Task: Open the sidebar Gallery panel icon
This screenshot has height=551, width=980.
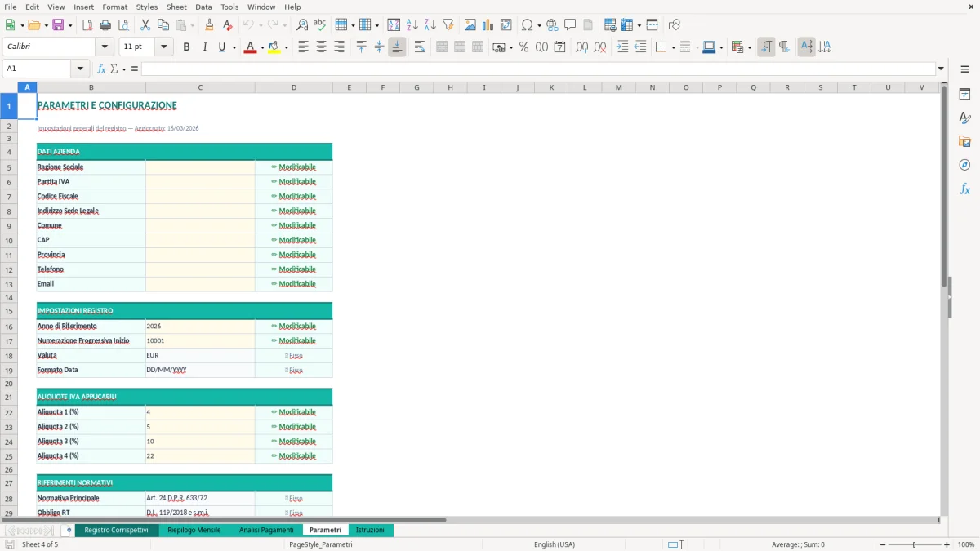Action: 964,142
